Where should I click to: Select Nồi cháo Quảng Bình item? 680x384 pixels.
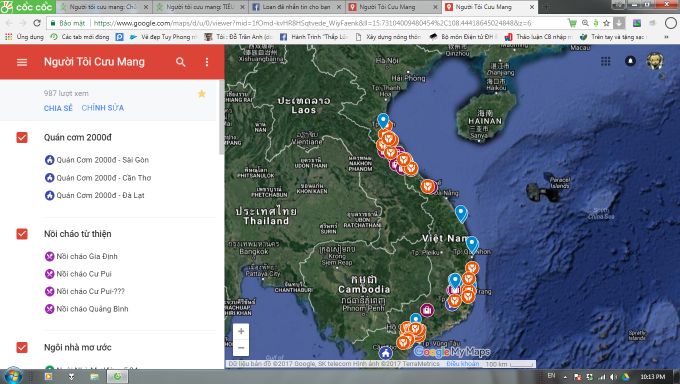pos(87,309)
